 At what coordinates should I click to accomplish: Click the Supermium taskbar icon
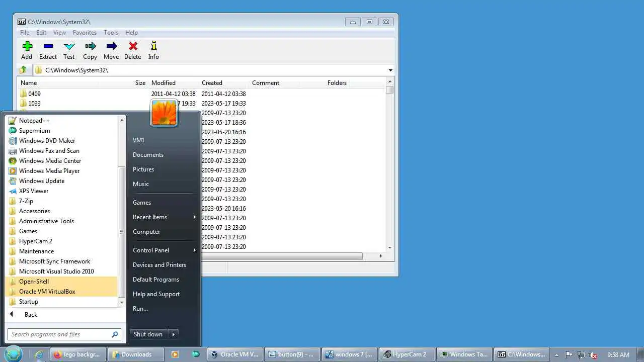point(196,354)
